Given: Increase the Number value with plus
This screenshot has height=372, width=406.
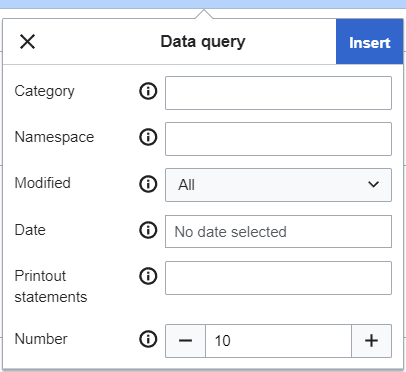Looking at the screenshot, I should 371,341.
